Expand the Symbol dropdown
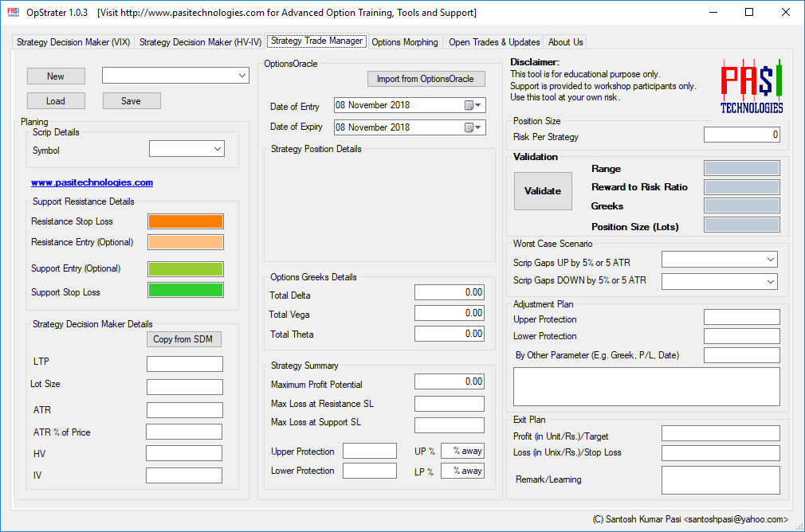805x532 pixels. [218, 149]
